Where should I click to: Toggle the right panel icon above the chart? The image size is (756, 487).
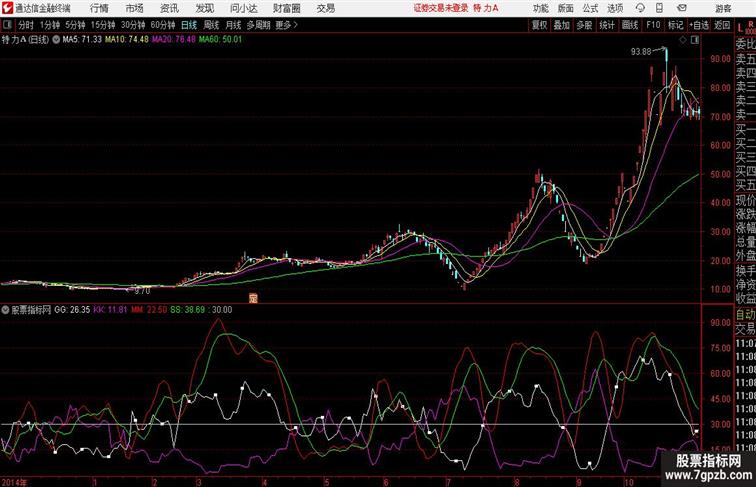[x=695, y=41]
